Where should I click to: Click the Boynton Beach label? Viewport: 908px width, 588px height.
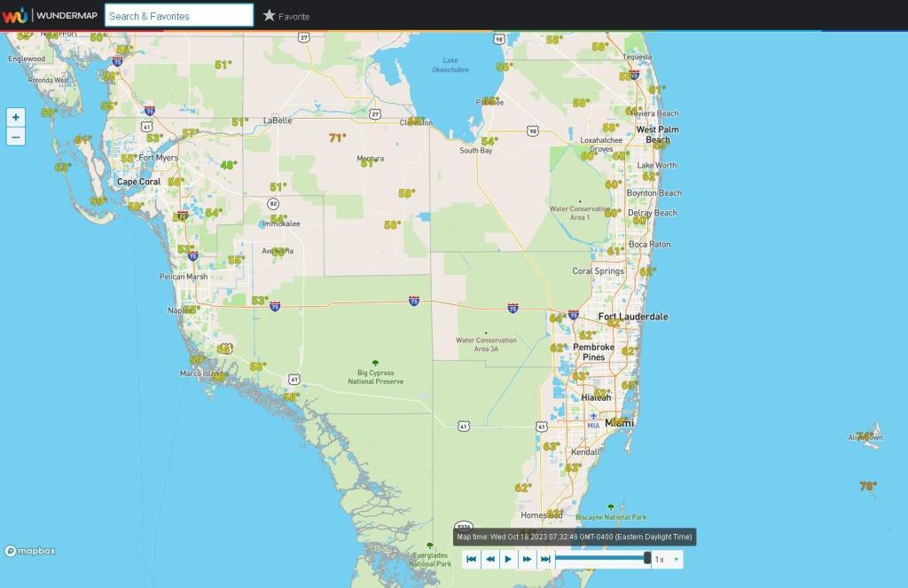pos(654,193)
